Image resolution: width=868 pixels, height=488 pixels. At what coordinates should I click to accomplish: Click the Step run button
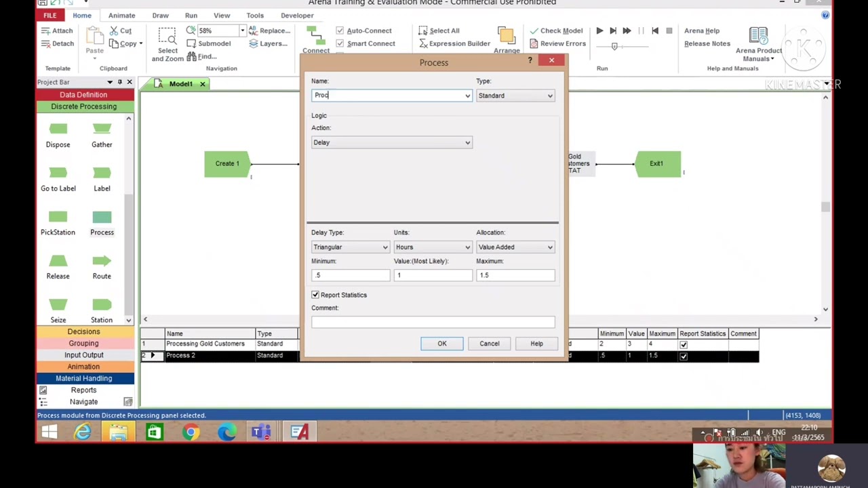click(x=613, y=30)
